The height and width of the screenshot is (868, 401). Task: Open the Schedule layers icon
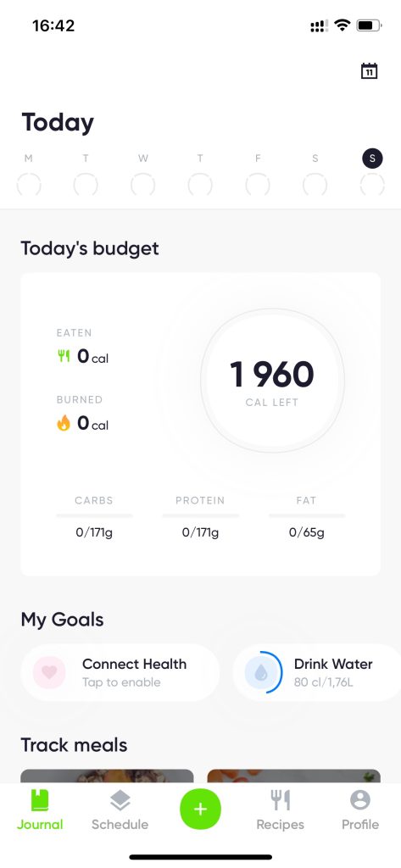coord(120,800)
